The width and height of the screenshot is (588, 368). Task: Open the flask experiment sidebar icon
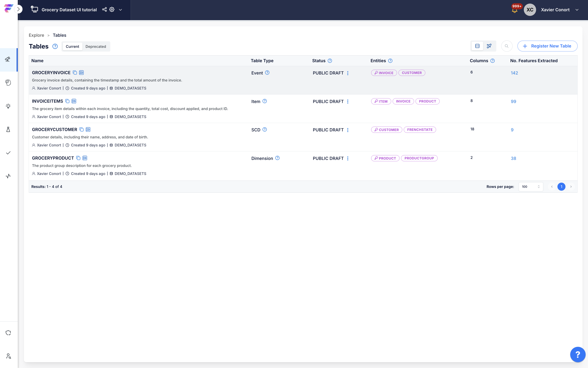(x=8, y=129)
